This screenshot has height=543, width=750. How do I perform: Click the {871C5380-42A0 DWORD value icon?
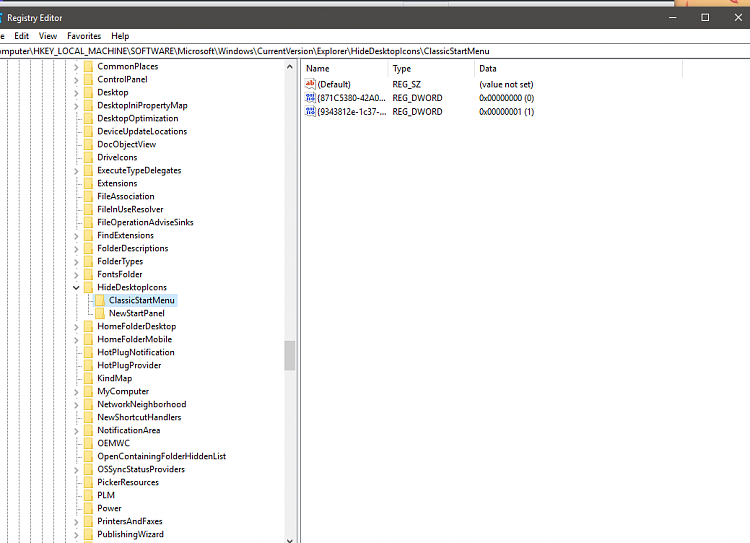[x=310, y=98]
